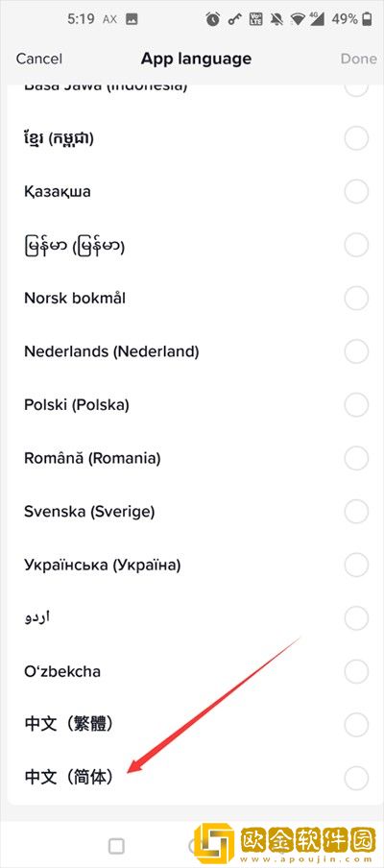Tap the image notification icon in status bar
Image resolution: width=384 pixels, height=868 pixels.
tap(132, 19)
